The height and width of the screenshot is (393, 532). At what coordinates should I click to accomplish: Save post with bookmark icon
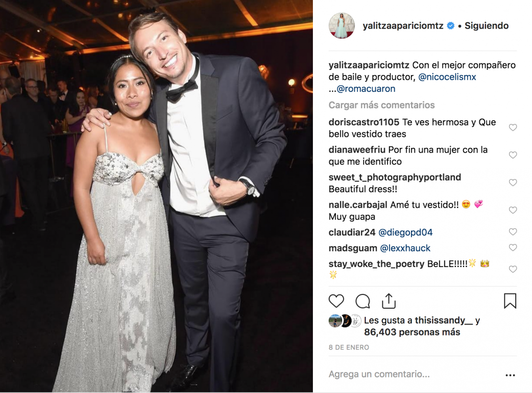tap(510, 301)
